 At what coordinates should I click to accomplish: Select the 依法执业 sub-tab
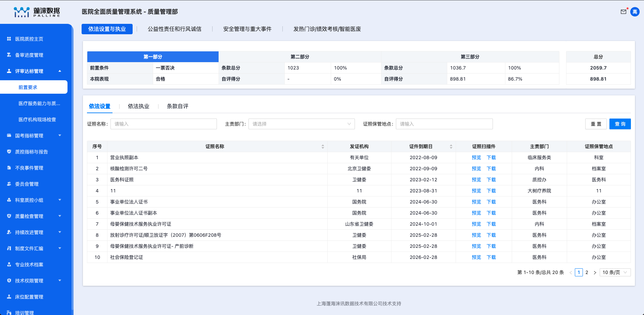point(139,106)
